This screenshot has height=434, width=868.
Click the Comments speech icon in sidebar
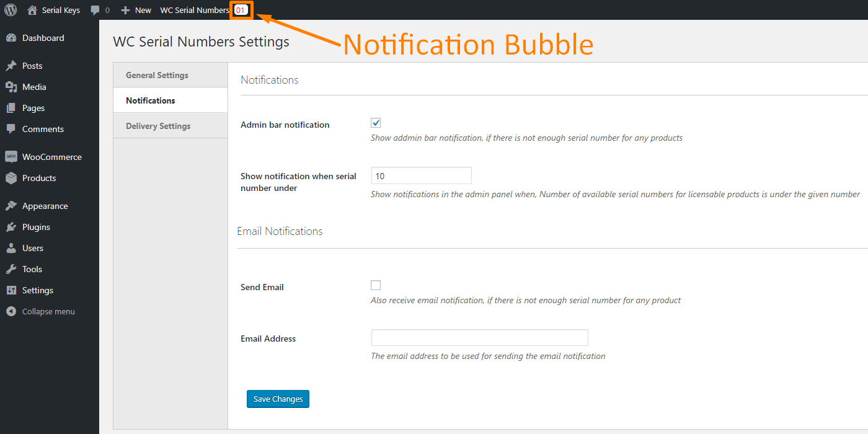11,129
